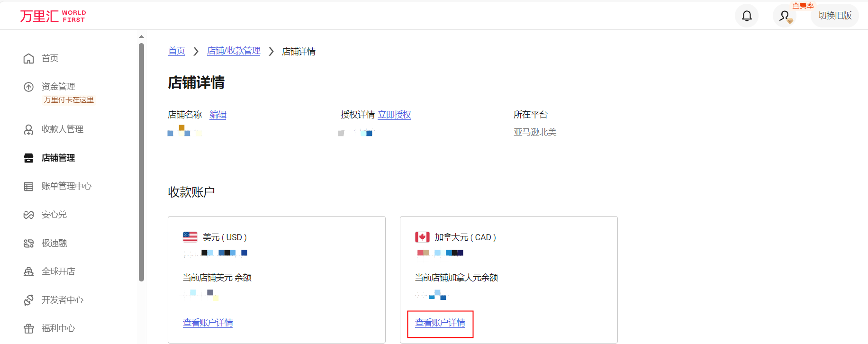The height and width of the screenshot is (344, 868).
Task: Select the payee management person icon
Action: click(29, 129)
